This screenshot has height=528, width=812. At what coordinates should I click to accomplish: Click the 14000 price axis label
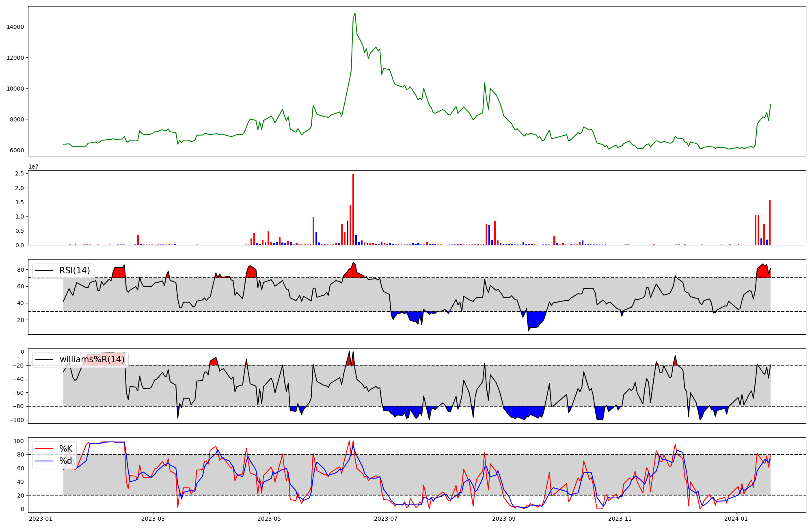16,27
